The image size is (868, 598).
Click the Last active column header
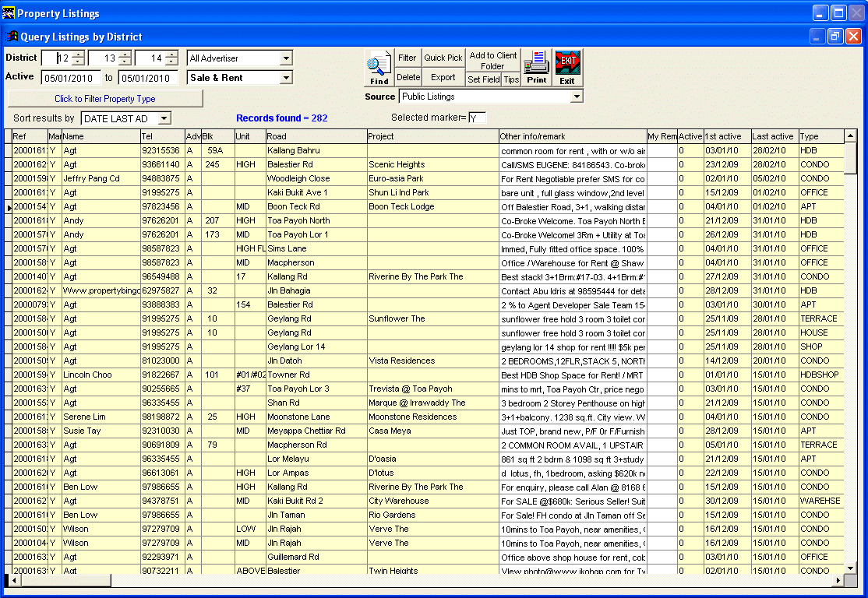(774, 136)
